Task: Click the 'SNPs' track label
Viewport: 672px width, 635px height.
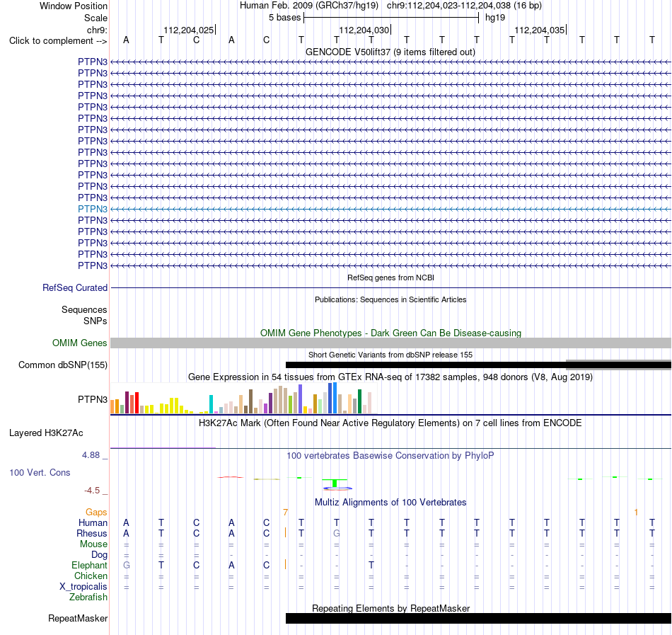Action: tap(95, 321)
